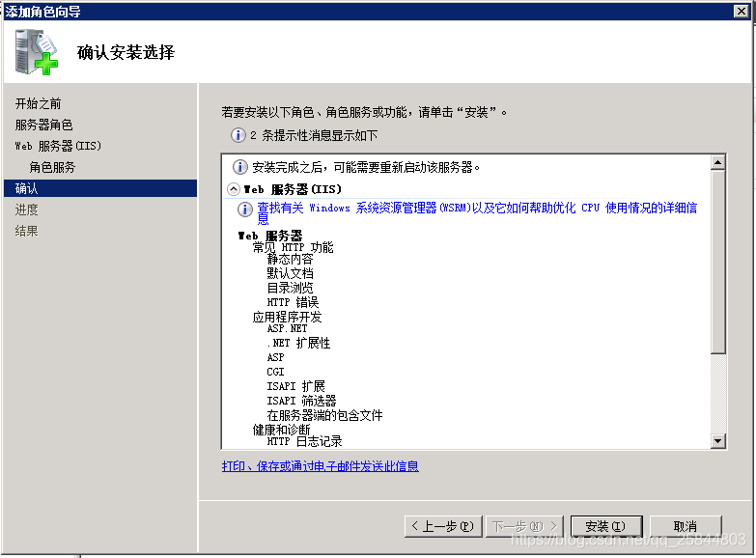Click the Web 服务器(IIS) section heading
756x558 pixels.
[294, 189]
